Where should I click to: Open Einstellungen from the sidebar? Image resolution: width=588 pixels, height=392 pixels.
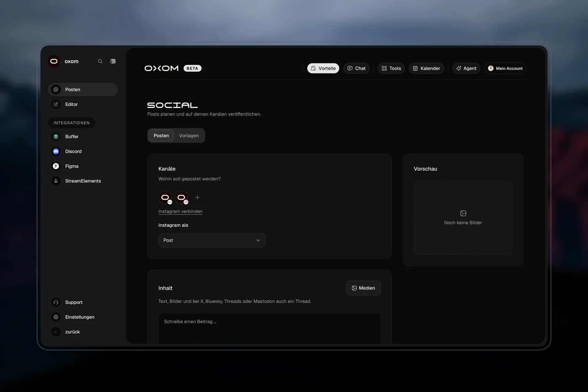pos(83,317)
